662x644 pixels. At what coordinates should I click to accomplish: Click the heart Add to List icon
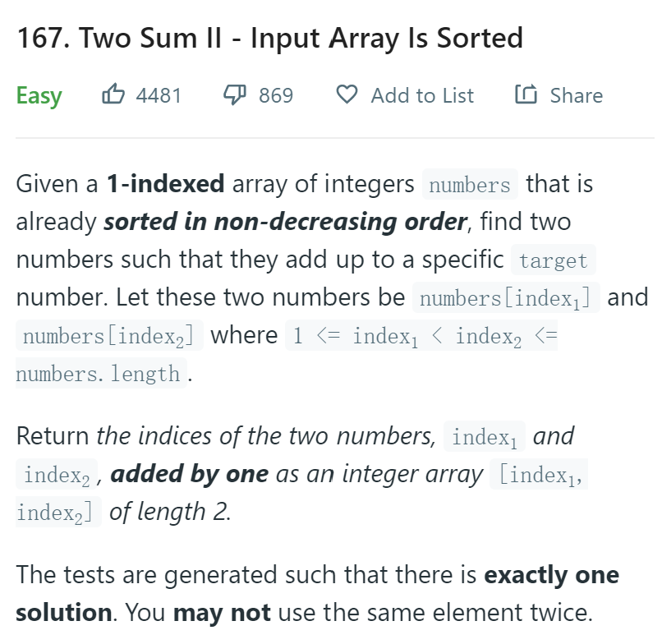point(347,94)
